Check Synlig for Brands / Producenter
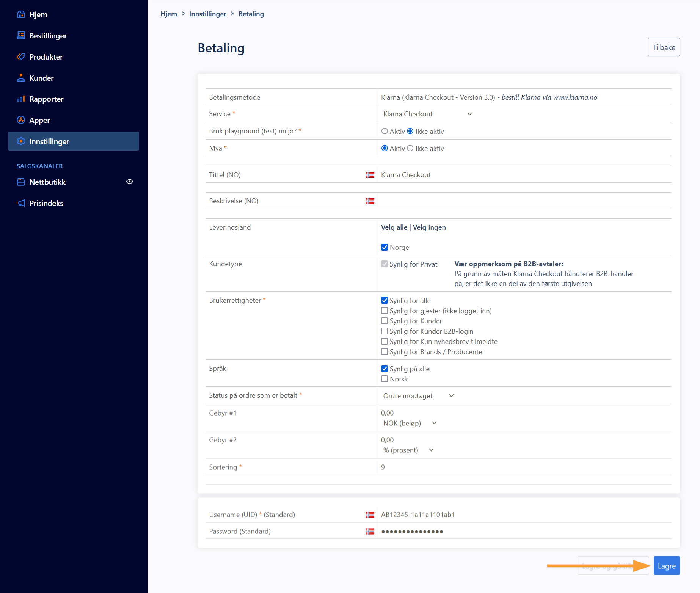The image size is (700, 593). pyautogui.click(x=385, y=351)
